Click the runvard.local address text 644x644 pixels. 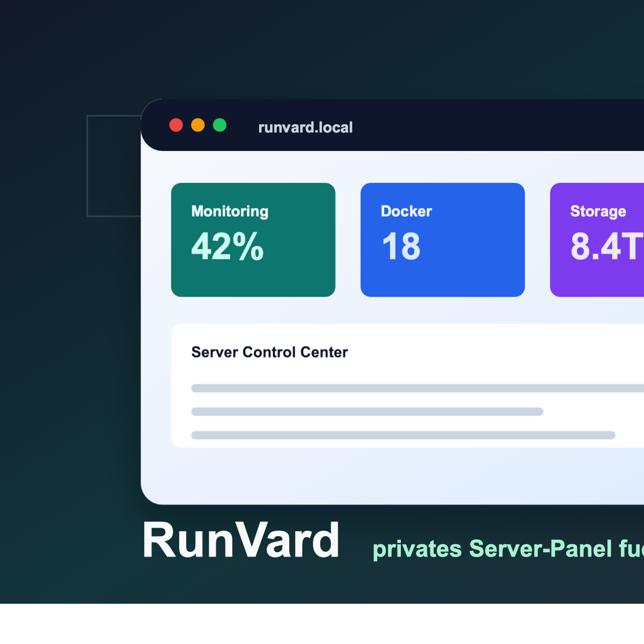coord(305,127)
